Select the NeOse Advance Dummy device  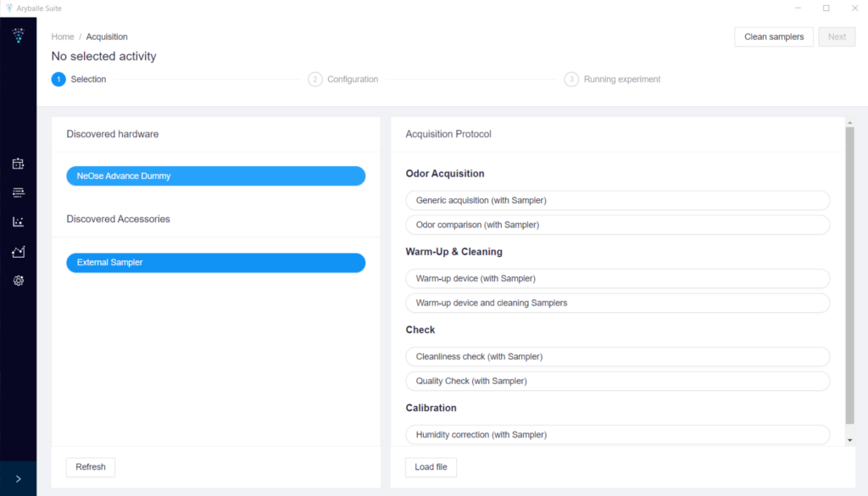click(216, 176)
